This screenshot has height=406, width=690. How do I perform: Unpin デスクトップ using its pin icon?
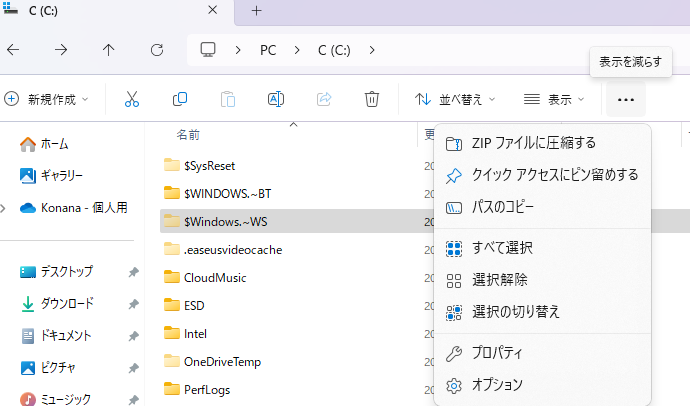tap(133, 272)
